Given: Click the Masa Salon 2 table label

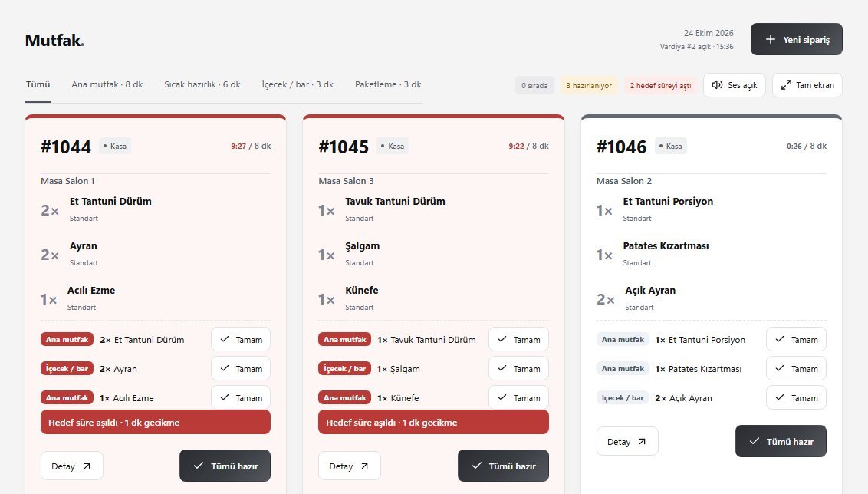Looking at the screenshot, I should pyautogui.click(x=624, y=181).
